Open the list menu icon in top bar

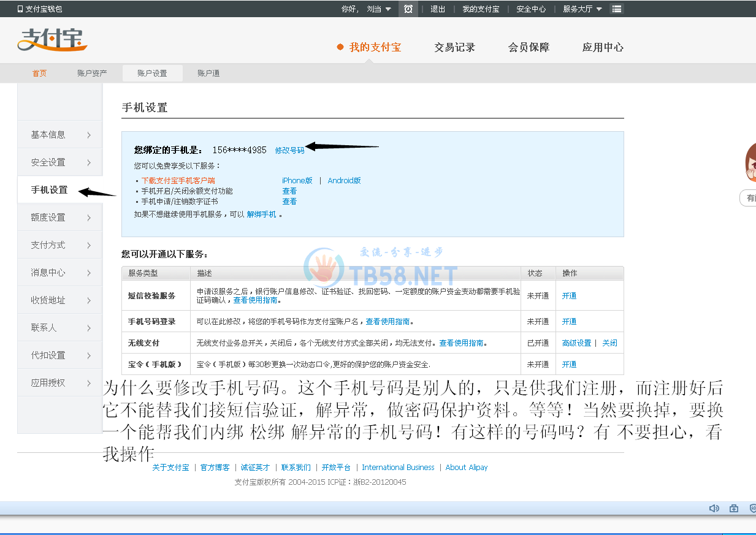pos(617,9)
